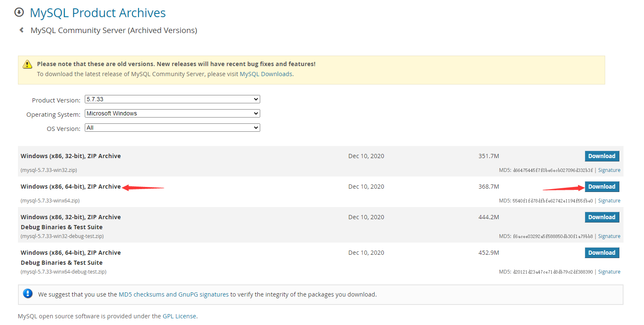Click the blue info icon near checksums note
This screenshot has width=644, height=325.
[x=28, y=294]
